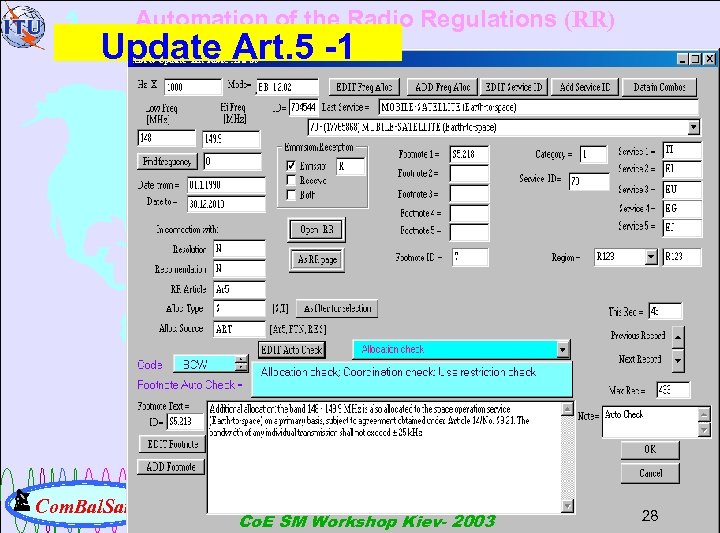
Task: Click the Resolution input field
Action: (239, 249)
